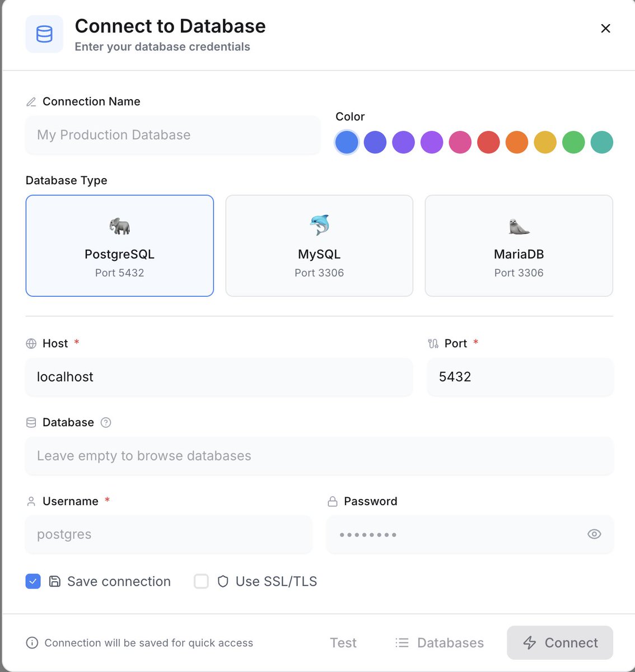Click the 'Database Type' section label
Screen dimensions: 635x672
[x=67, y=180]
